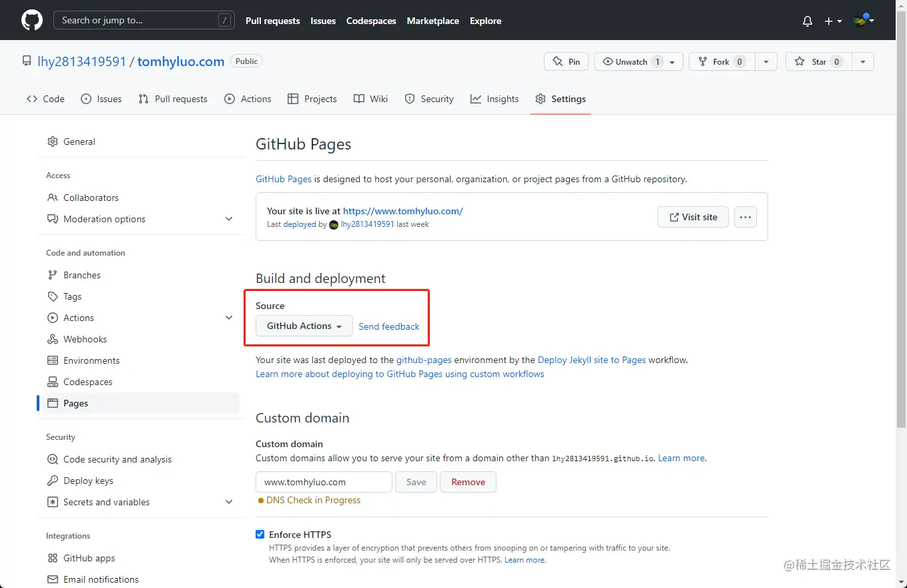This screenshot has width=907, height=588.
Task: Click the Visit site button
Action: [x=693, y=217]
